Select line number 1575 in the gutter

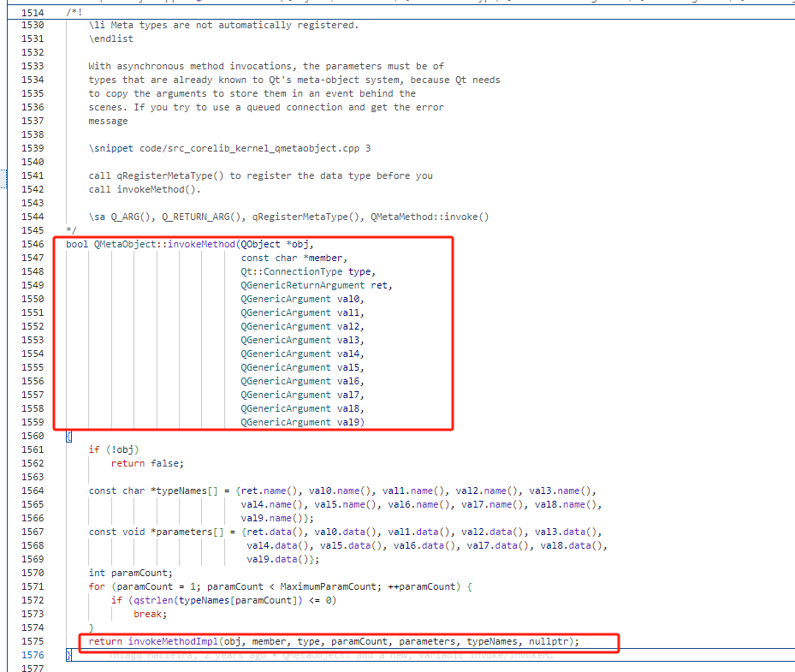click(x=33, y=641)
